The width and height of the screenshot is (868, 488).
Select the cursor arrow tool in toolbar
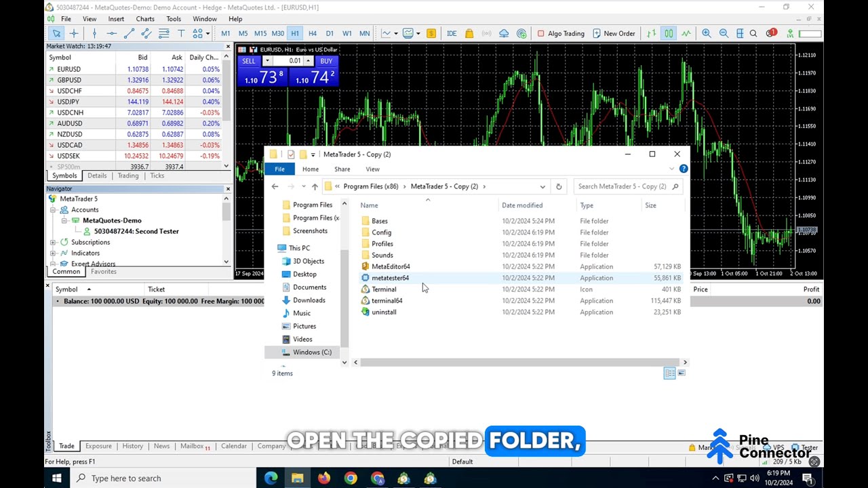click(x=57, y=33)
